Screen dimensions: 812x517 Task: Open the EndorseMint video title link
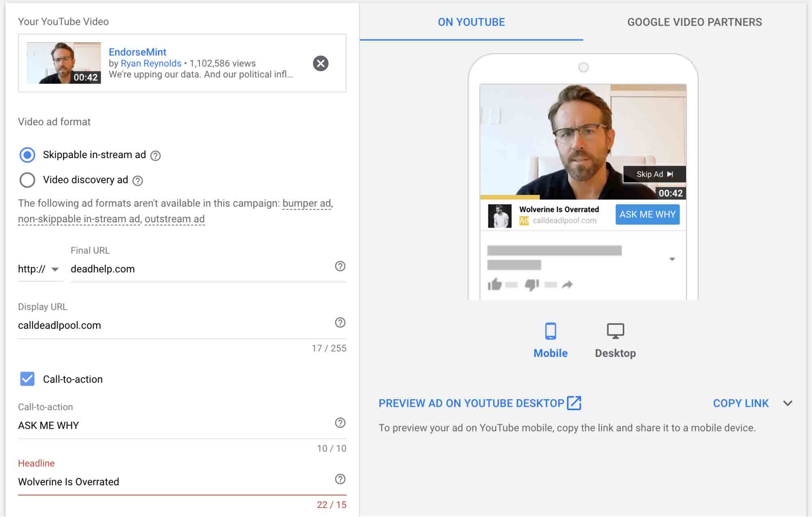coord(137,52)
